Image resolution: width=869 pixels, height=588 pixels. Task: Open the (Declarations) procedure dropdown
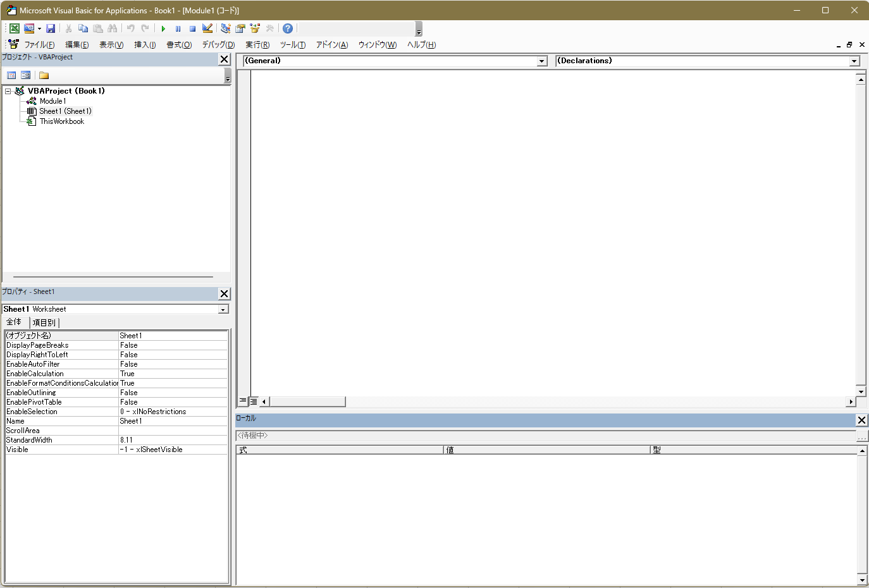(x=854, y=61)
